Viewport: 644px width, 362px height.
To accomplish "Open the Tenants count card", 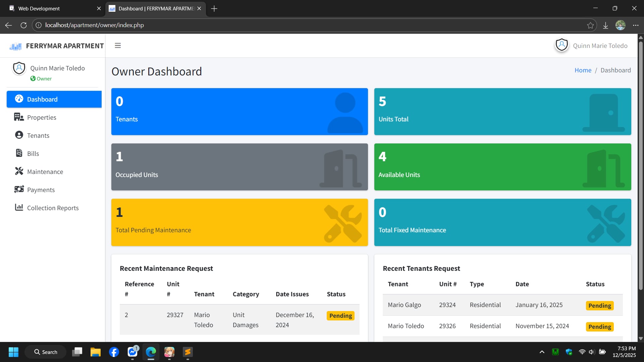I will [x=239, y=112].
